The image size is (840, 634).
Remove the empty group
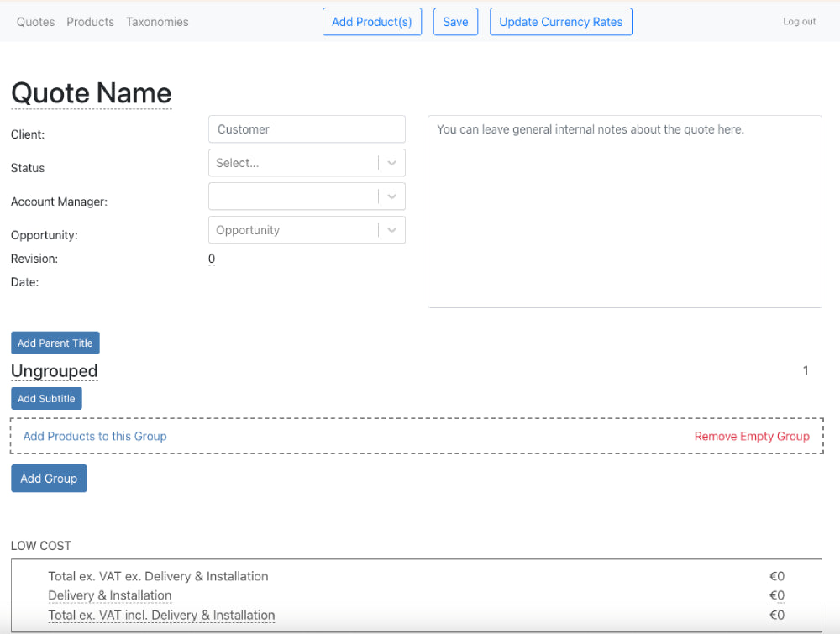pyautogui.click(x=752, y=437)
